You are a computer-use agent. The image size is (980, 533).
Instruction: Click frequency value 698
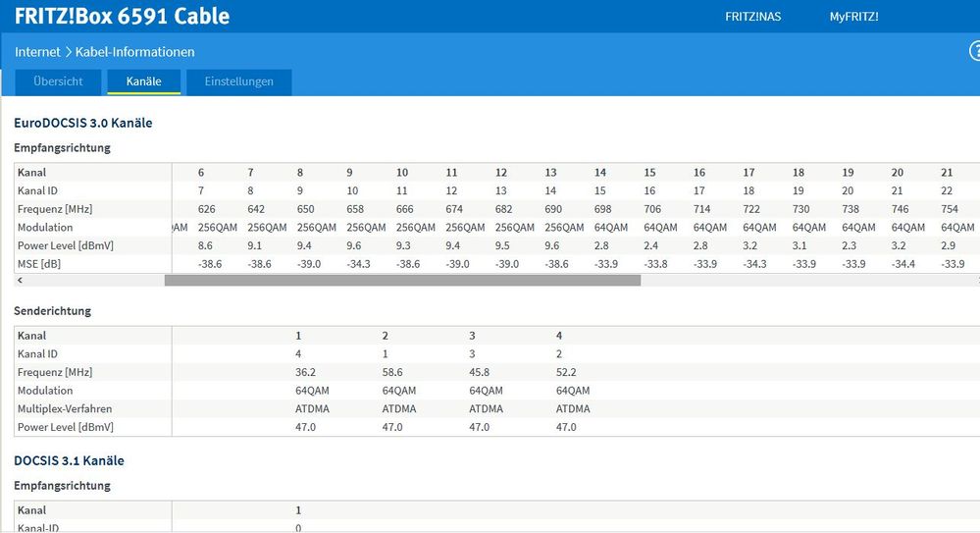pos(602,209)
